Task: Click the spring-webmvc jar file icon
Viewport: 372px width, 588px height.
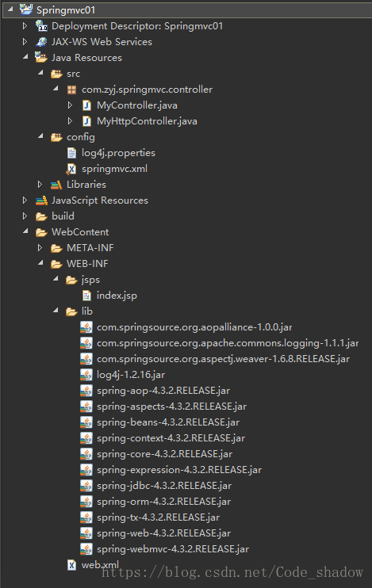Action: 86,549
